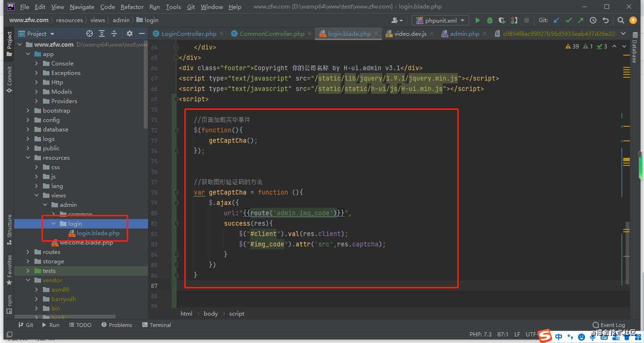644x343 pixels.
Task: Toggle the Terminal tool window
Action: click(x=156, y=325)
